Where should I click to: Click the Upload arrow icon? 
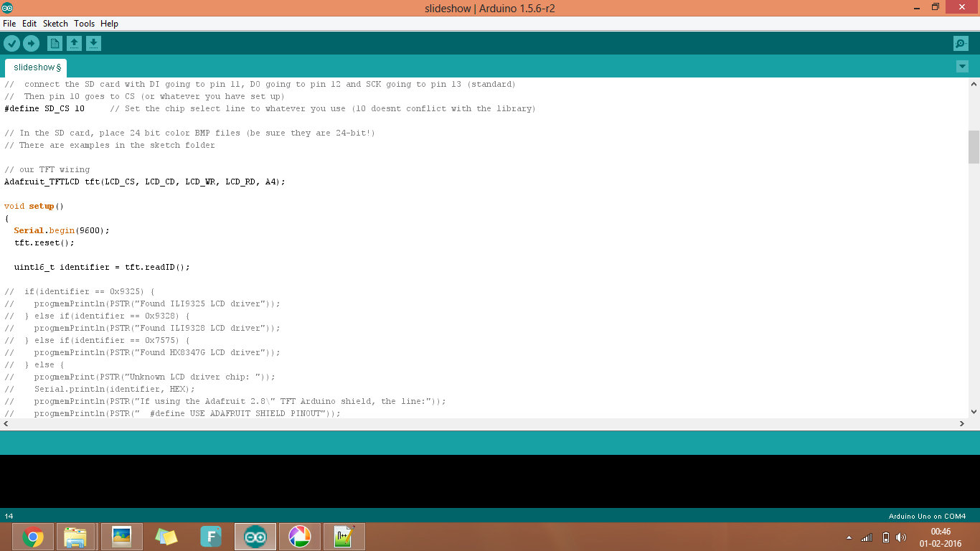(x=31, y=44)
